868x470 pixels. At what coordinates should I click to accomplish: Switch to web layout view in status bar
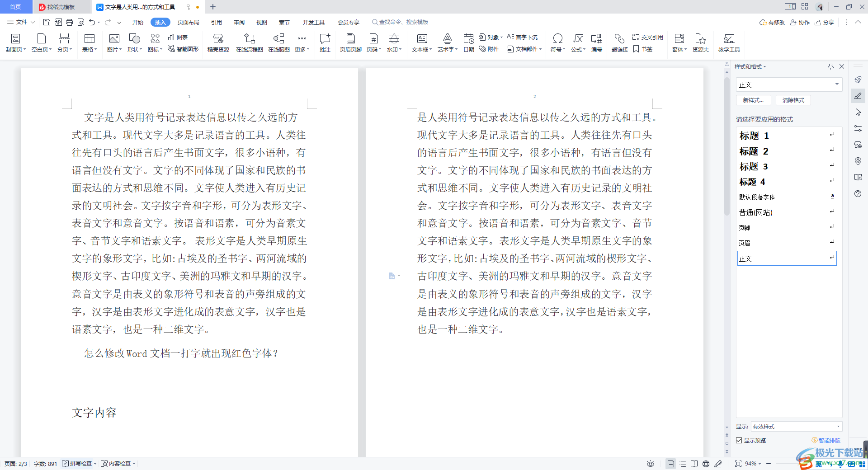coord(706,464)
